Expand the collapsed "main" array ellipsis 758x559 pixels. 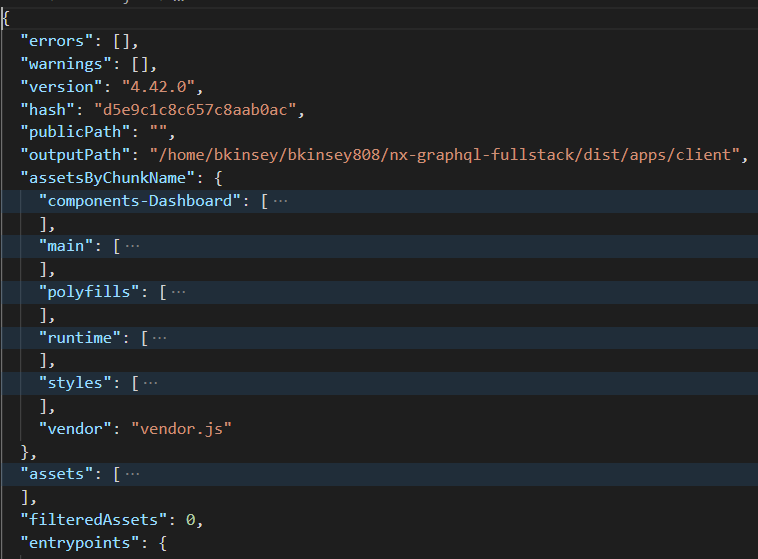(133, 246)
